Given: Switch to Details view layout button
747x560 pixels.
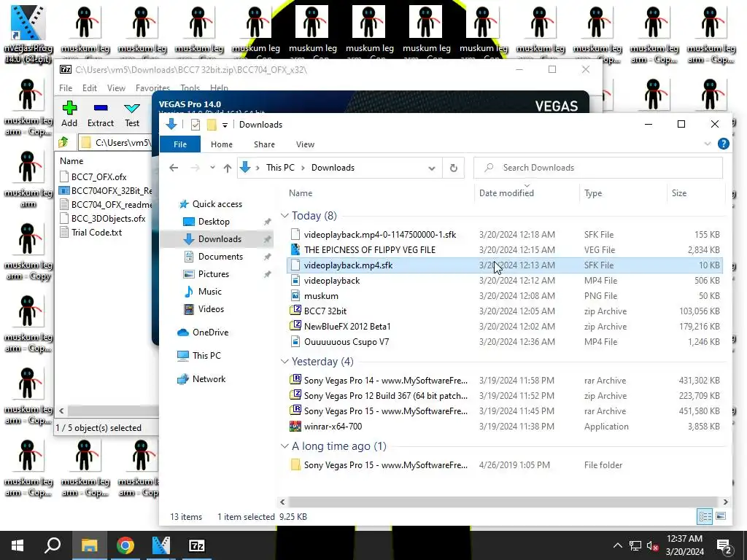Looking at the screenshot, I should coord(705,516).
